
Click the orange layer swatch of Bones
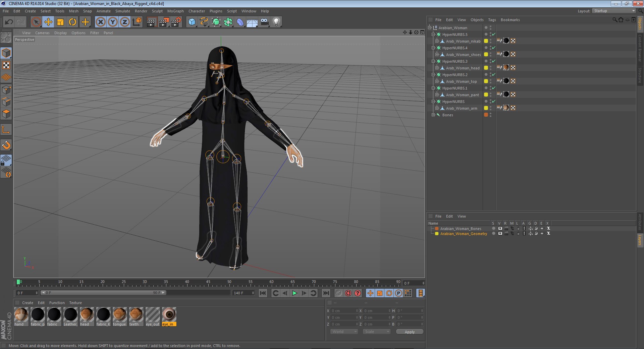[486, 115]
